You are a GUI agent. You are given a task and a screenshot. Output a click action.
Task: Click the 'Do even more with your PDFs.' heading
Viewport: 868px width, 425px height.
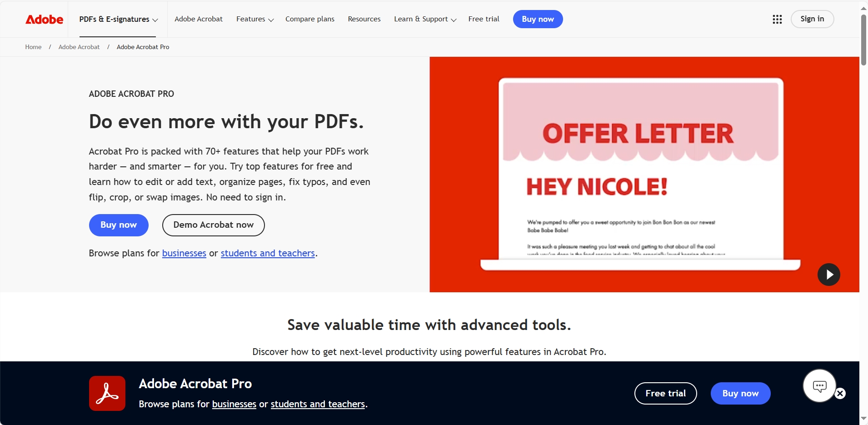click(x=226, y=122)
